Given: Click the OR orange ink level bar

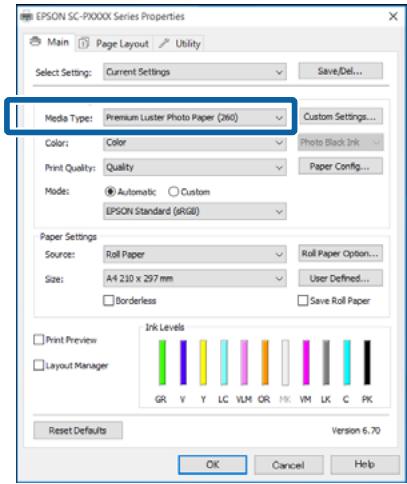Looking at the screenshot, I should 265,362.
